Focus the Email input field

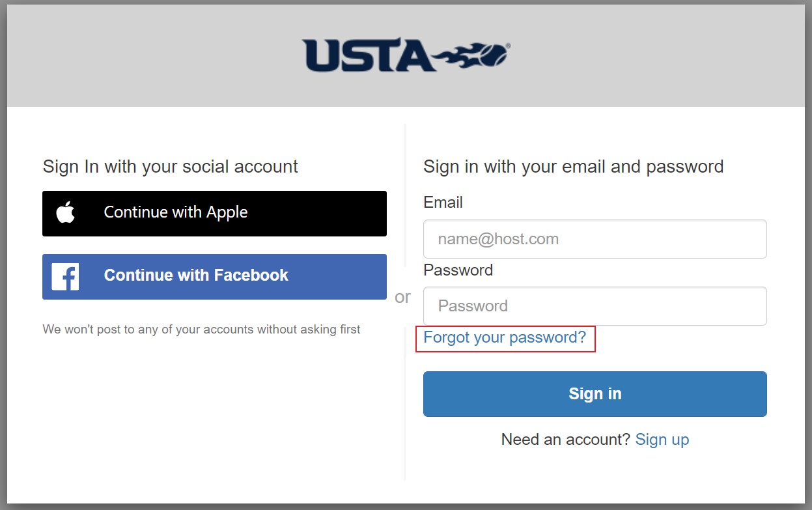(x=595, y=239)
